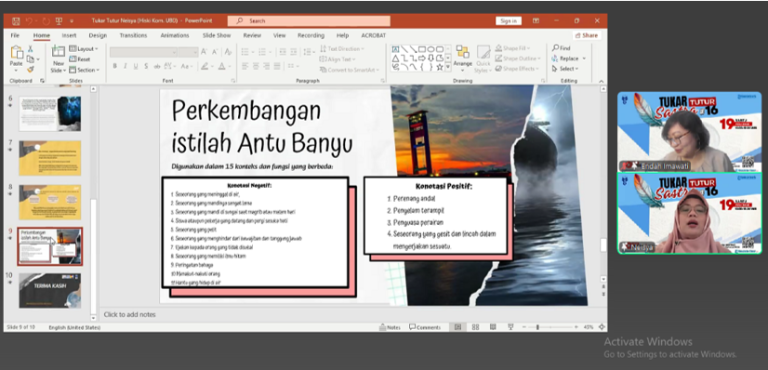Open Comments pane from status bar
Viewport: 768px width, 370px height.
coord(425,327)
